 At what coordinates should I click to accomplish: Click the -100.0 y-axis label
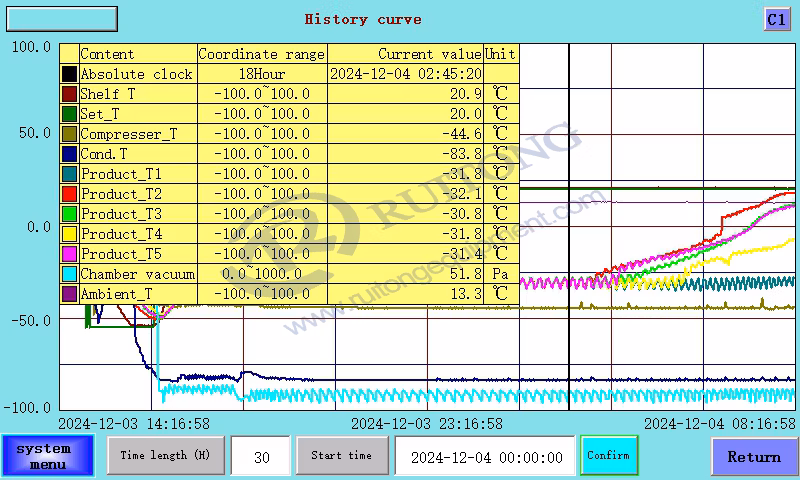point(28,408)
